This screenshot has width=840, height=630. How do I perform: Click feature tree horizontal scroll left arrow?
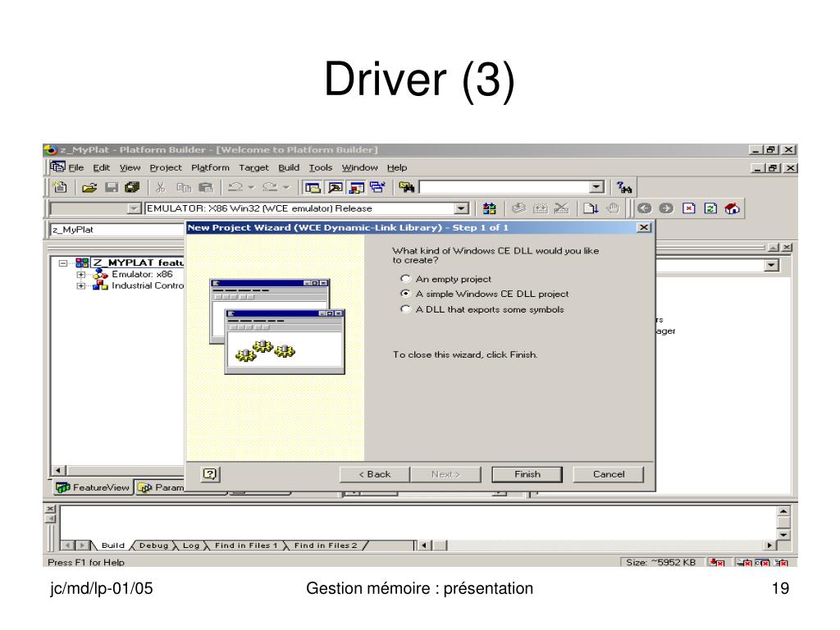tap(58, 470)
